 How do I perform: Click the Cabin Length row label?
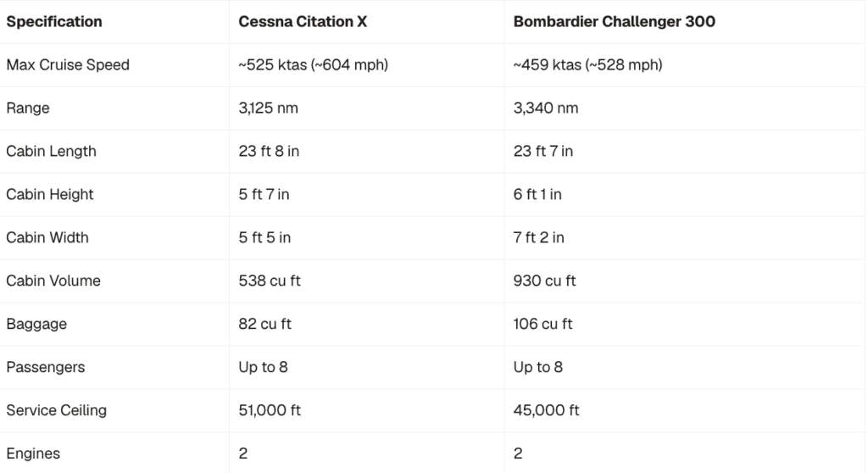click(51, 151)
